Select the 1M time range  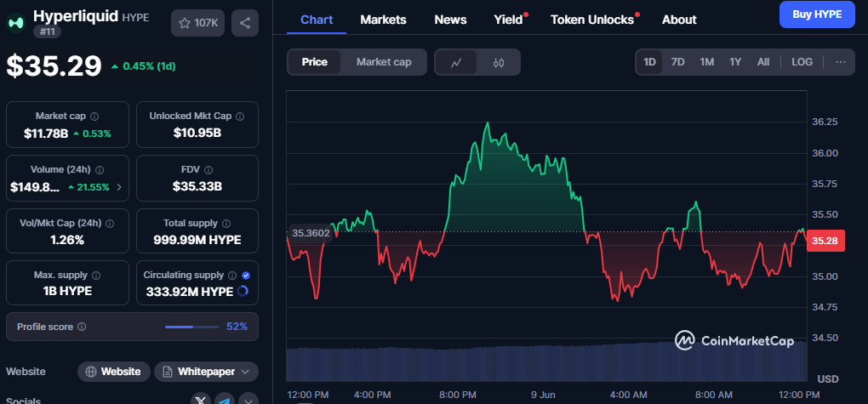pyautogui.click(x=706, y=62)
